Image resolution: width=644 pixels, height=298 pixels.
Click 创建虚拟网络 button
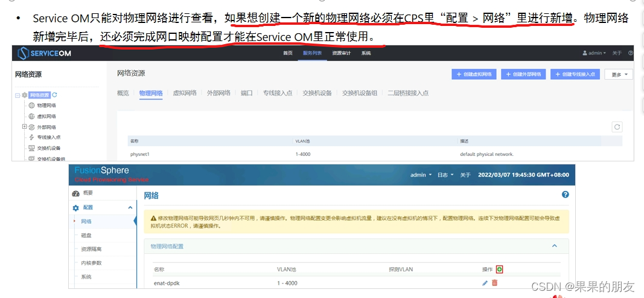pyautogui.click(x=474, y=74)
